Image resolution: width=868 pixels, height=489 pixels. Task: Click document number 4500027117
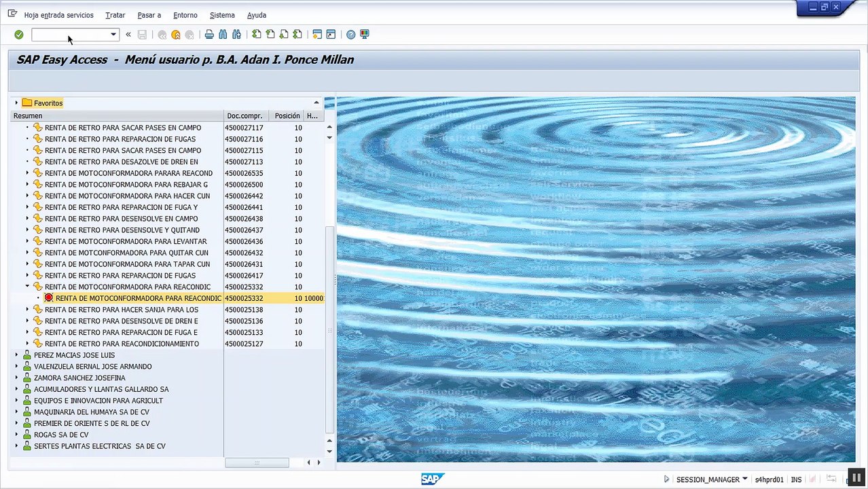point(244,128)
